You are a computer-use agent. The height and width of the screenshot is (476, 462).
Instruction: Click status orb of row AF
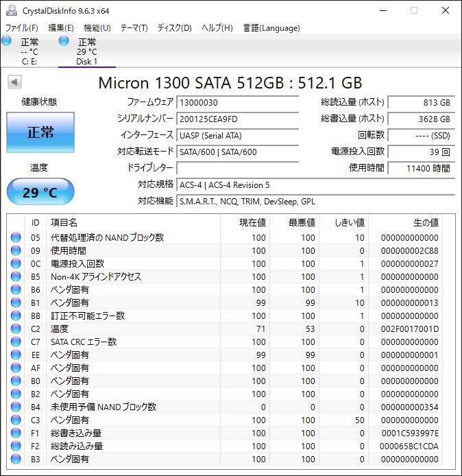(16, 368)
